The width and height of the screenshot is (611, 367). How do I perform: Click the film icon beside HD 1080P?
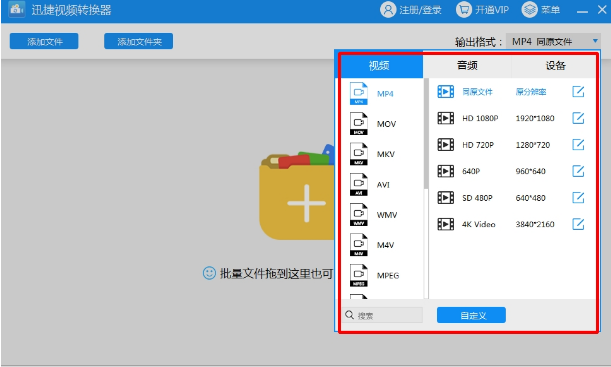click(446, 118)
